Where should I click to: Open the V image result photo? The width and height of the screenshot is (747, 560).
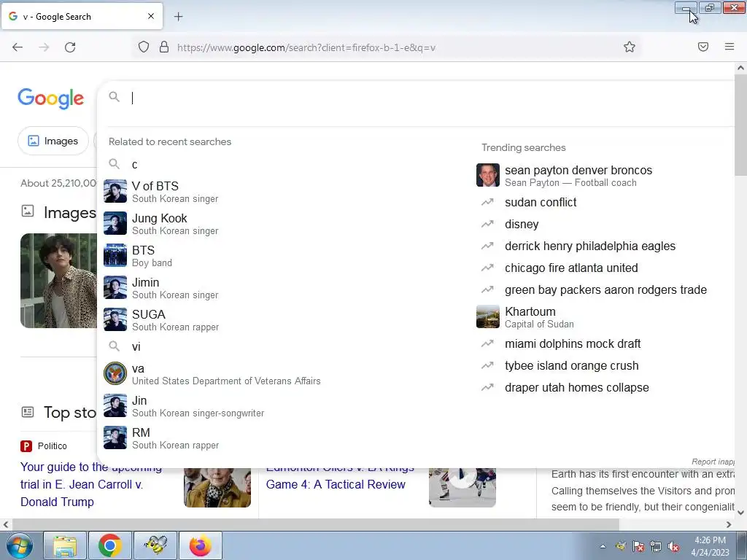58,281
